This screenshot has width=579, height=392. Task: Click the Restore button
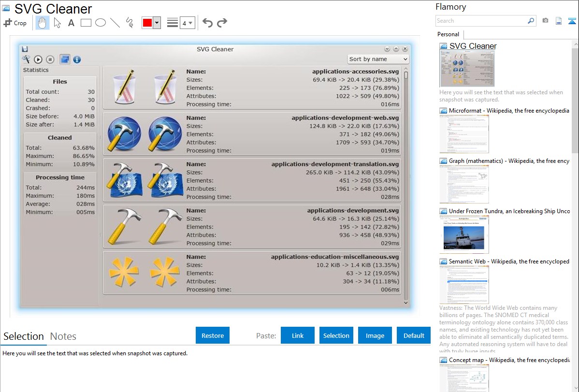(213, 335)
